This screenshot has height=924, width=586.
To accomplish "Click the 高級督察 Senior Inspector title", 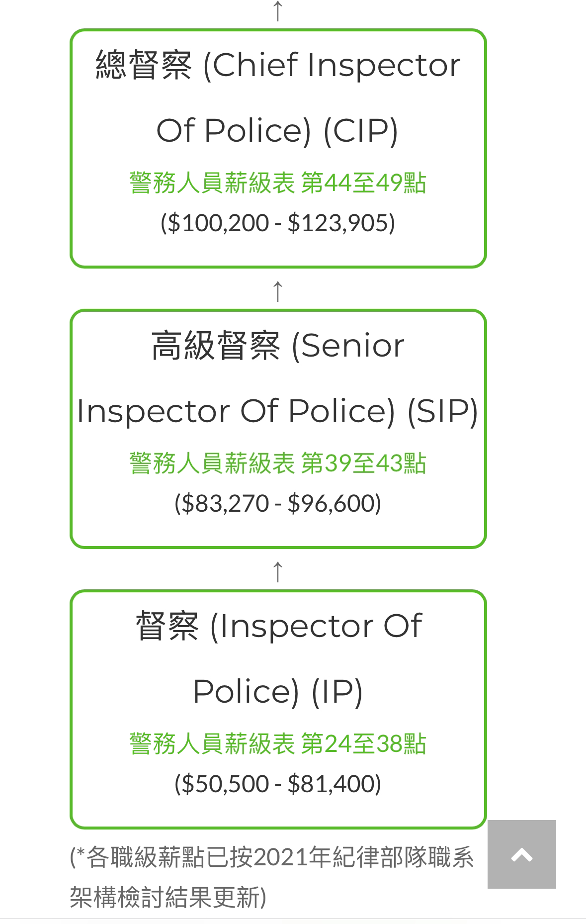I will (278, 378).
